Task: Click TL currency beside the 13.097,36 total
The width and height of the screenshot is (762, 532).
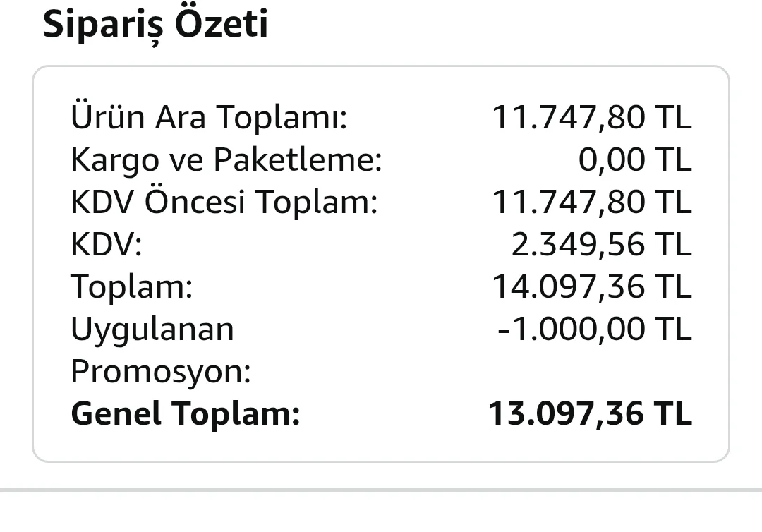Action: pyautogui.click(x=673, y=414)
